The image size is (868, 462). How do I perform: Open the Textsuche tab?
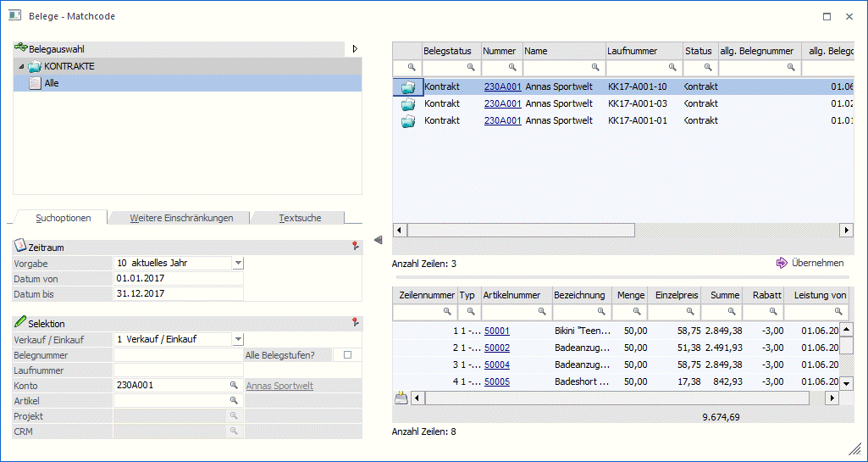click(300, 218)
